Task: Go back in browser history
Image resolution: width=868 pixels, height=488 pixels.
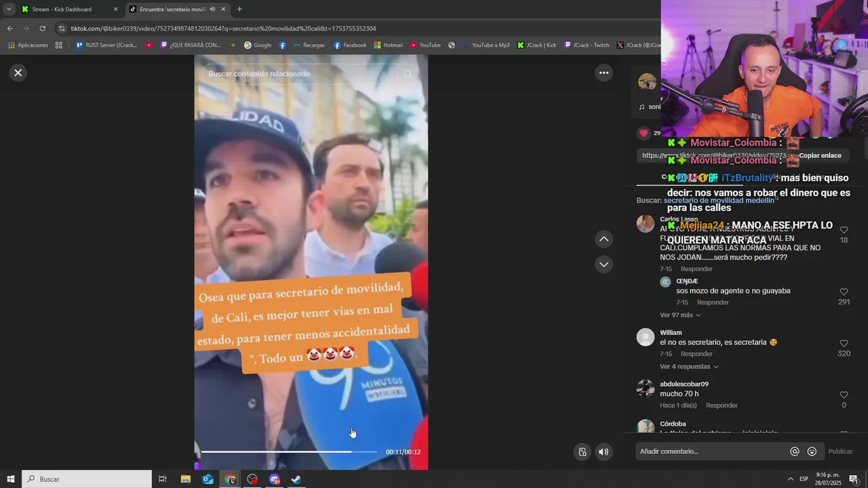Action: click(9, 28)
